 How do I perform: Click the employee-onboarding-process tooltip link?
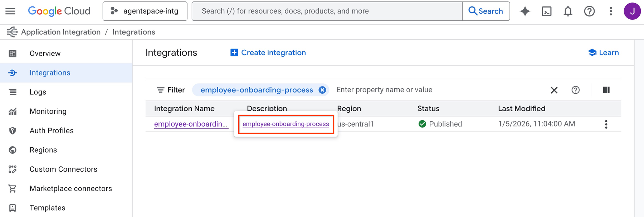coord(286,124)
